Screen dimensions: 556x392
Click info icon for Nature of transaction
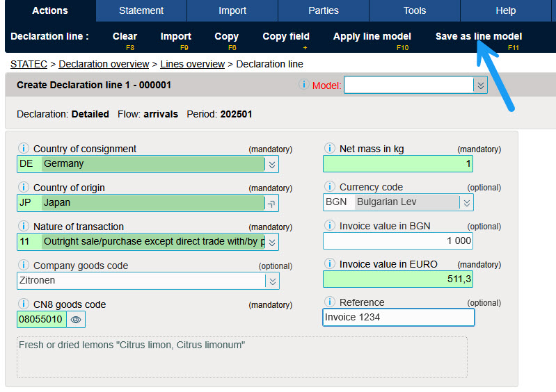point(23,227)
